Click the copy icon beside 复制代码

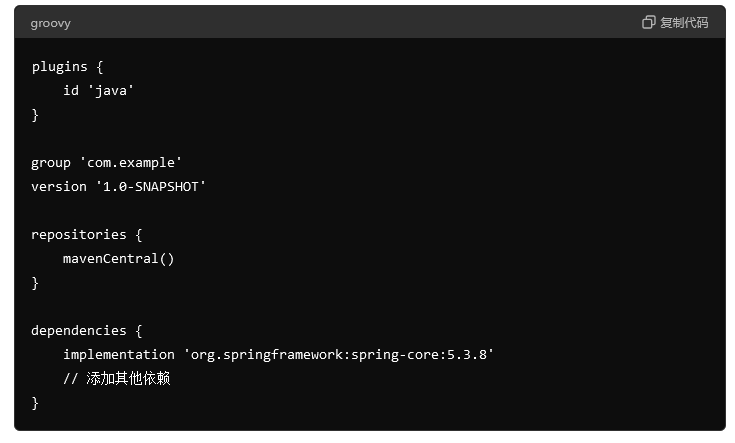pyautogui.click(x=648, y=22)
